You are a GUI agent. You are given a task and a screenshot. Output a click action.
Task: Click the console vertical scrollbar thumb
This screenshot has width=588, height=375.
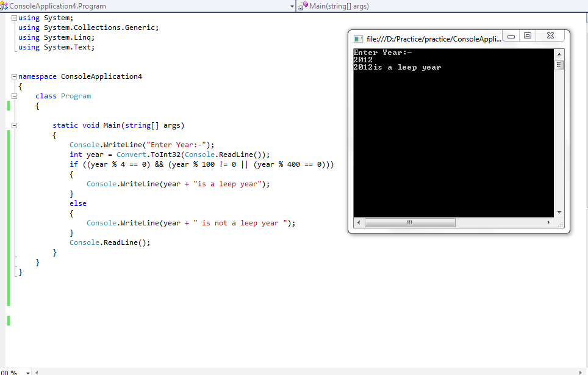coord(559,65)
